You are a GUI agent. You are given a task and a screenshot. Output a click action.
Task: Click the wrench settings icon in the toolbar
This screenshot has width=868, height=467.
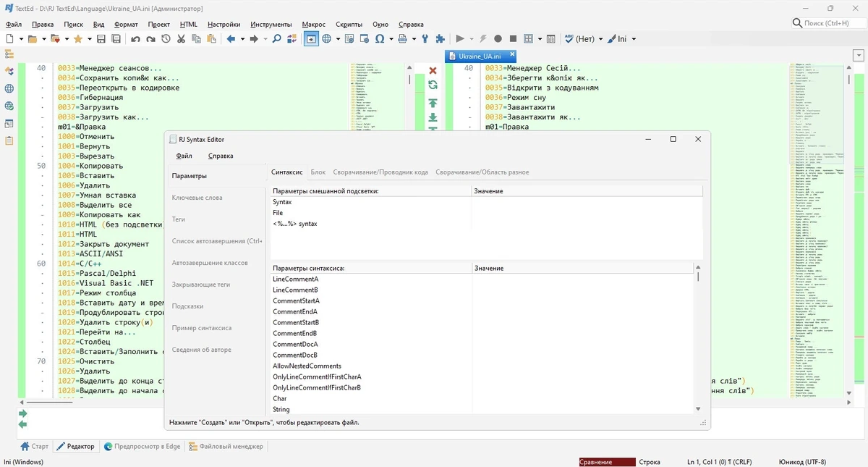click(425, 39)
